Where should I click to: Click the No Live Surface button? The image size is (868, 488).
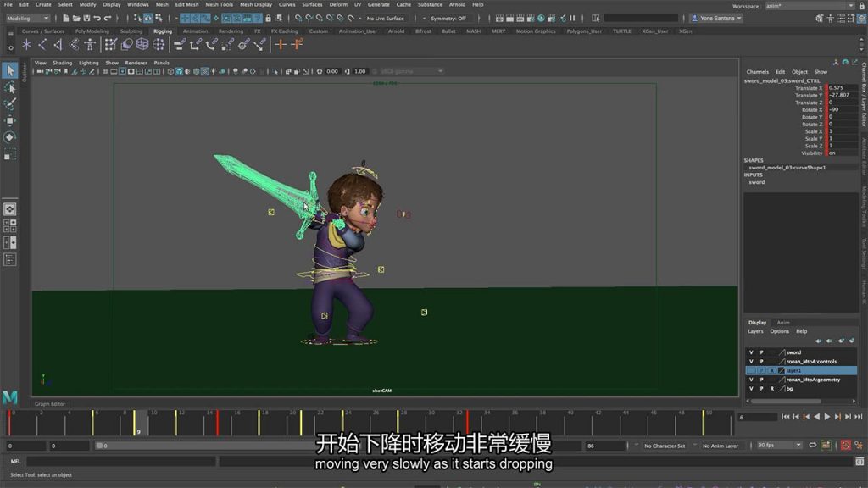click(386, 19)
